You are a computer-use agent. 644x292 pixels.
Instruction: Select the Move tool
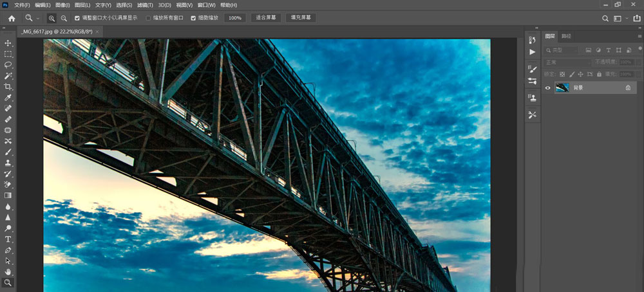(x=8, y=43)
